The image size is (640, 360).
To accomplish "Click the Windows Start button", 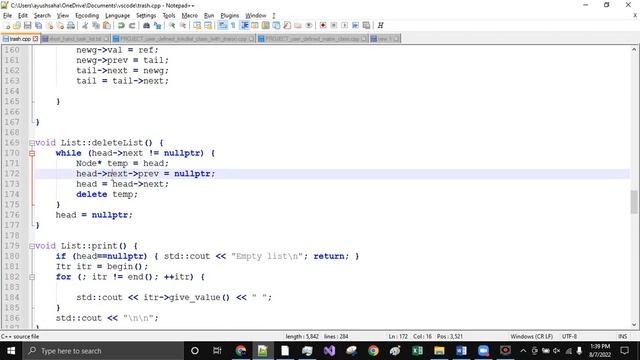I will tap(11, 351).
